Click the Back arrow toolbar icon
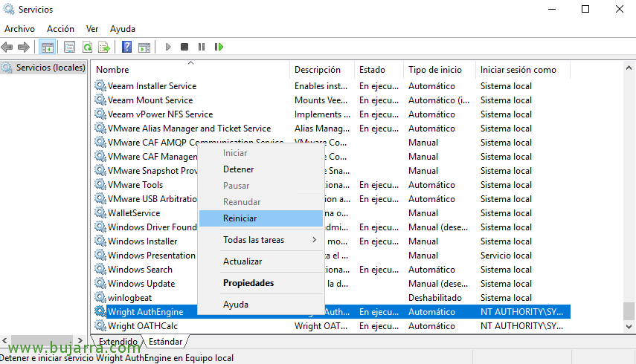Image resolution: width=636 pixels, height=364 pixels. [7, 47]
